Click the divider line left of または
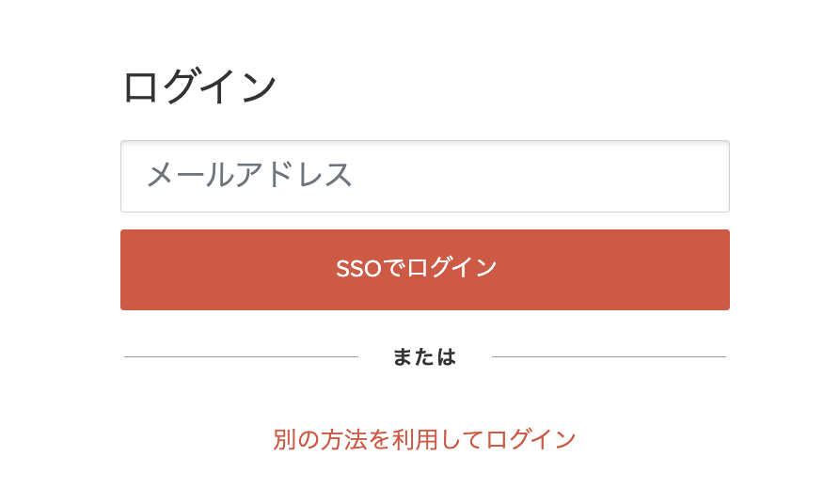The image size is (839, 504). point(242,357)
